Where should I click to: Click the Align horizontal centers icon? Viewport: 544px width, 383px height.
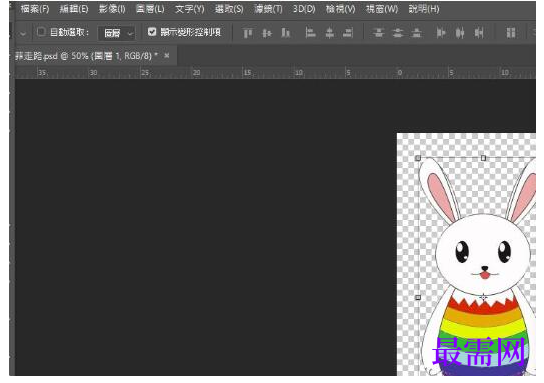pyautogui.click(x=330, y=33)
